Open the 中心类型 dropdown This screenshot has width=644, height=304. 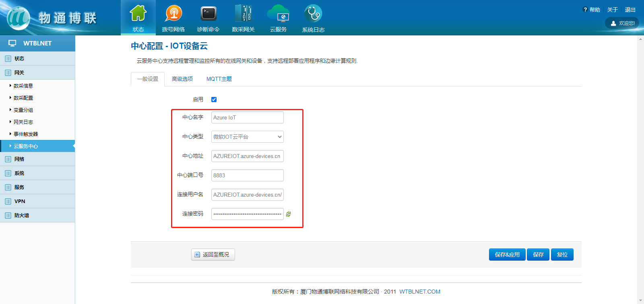click(248, 137)
